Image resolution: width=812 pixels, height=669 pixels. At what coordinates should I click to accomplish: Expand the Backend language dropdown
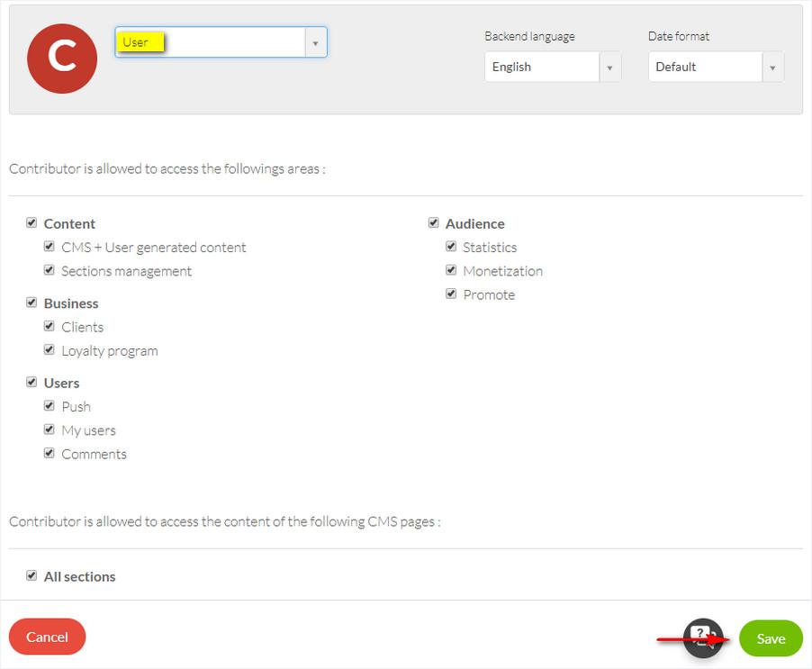(552, 67)
